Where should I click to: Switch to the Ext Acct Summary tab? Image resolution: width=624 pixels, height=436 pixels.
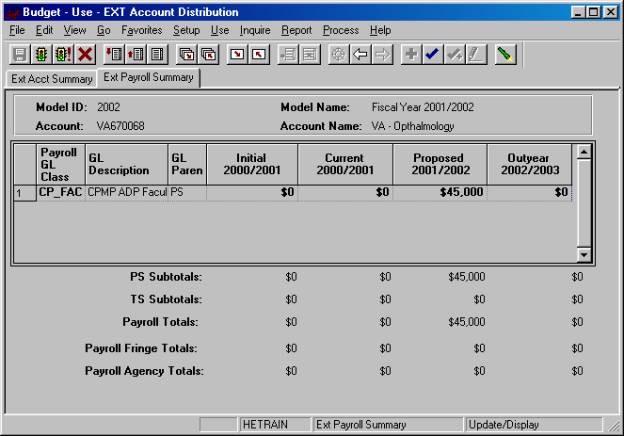click(x=51, y=78)
